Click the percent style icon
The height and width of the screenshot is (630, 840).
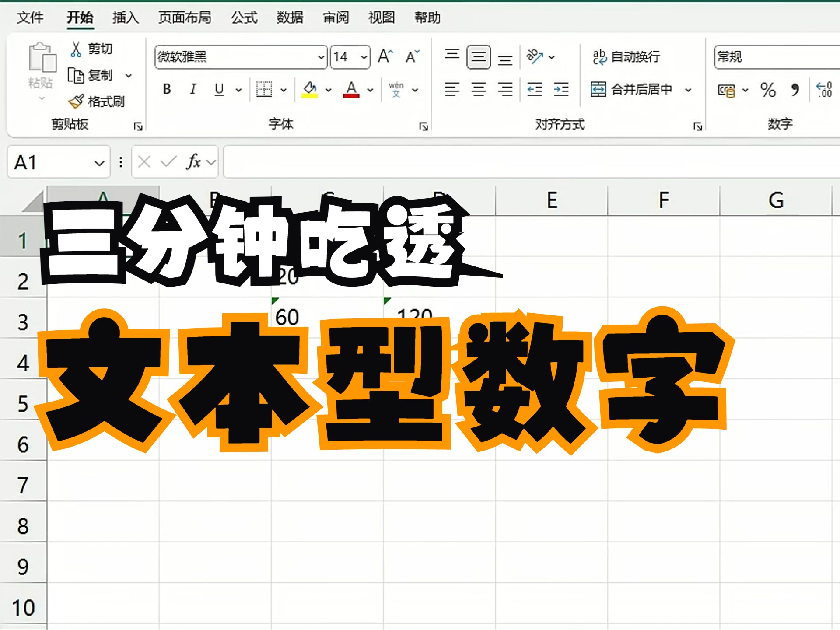768,90
